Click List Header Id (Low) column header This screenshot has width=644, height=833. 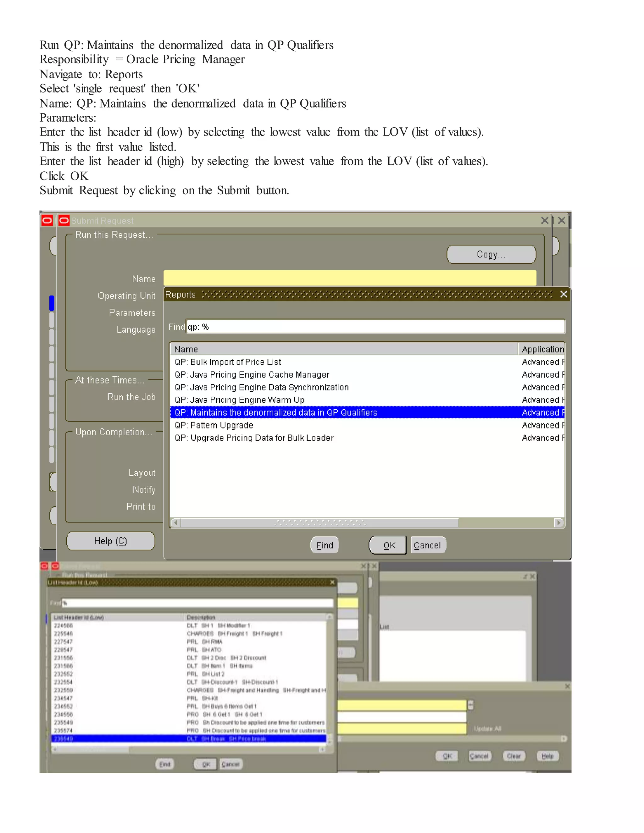pyautogui.click(x=118, y=617)
